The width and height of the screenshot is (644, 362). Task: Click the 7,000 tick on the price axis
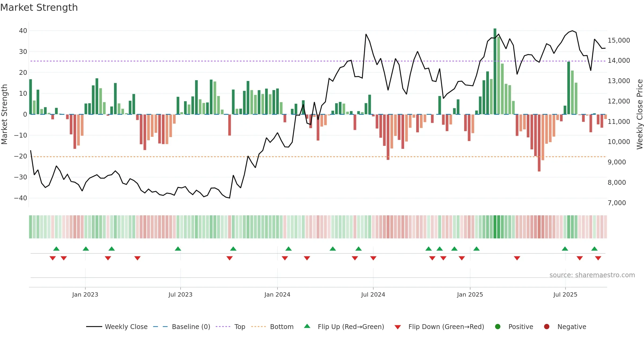617,203
